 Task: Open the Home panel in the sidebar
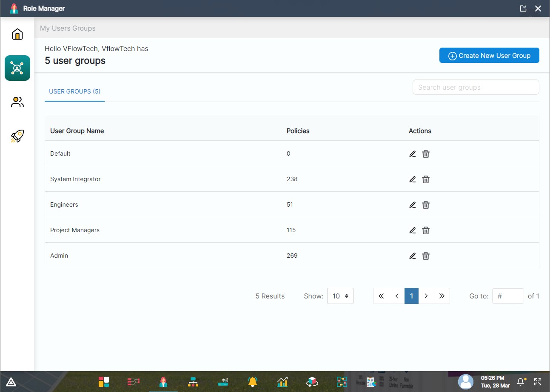coord(17,34)
